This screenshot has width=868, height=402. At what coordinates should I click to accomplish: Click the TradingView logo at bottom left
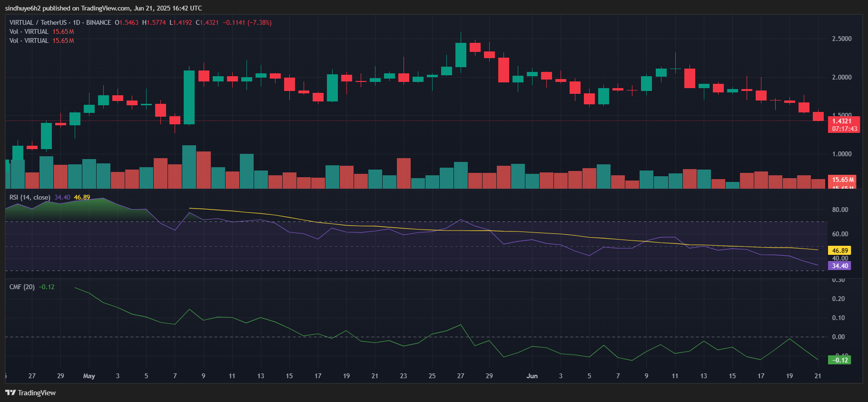pos(30,392)
